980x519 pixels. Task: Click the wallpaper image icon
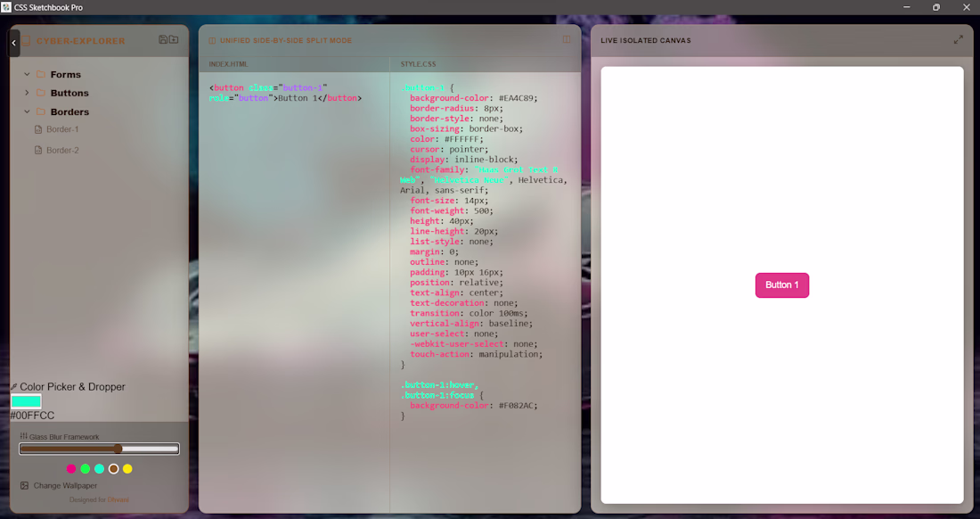point(24,486)
